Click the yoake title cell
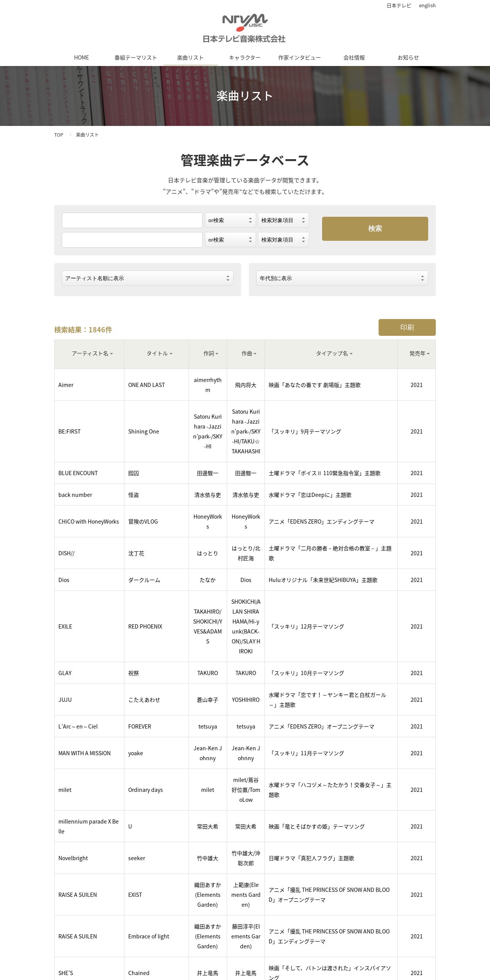Image resolution: width=490 pixels, height=980 pixels. pyautogui.click(x=156, y=753)
